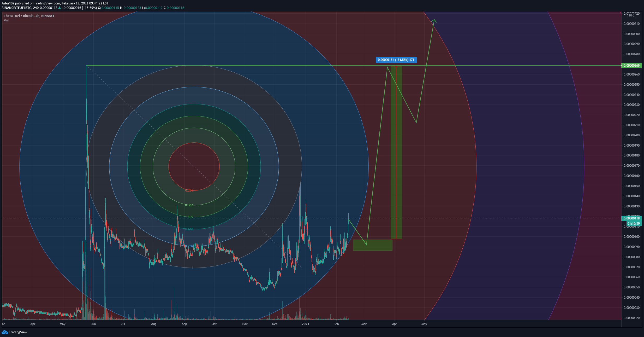Click the 0.00000280 price axis label

(631, 54)
